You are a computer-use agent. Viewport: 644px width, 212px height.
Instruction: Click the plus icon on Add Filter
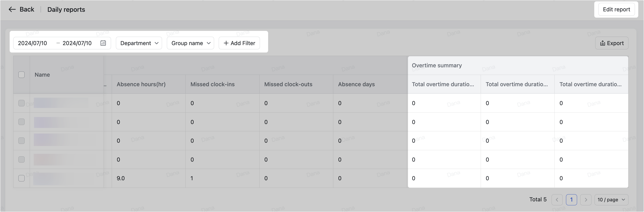click(226, 43)
